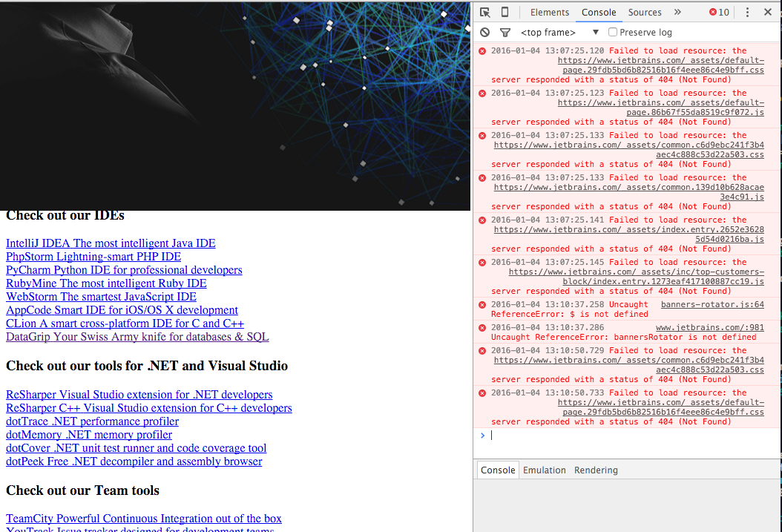Clear the console log icon
This screenshot has height=532, width=782.
click(484, 33)
